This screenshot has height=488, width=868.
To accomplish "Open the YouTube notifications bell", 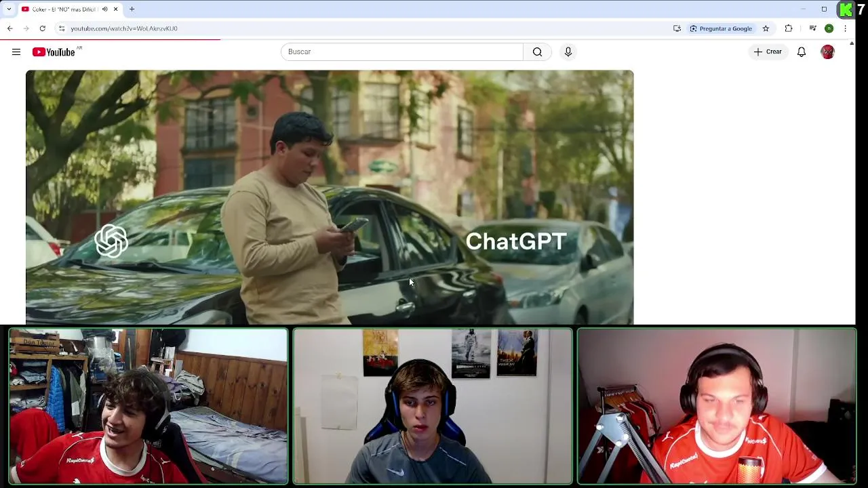I will (x=802, y=52).
